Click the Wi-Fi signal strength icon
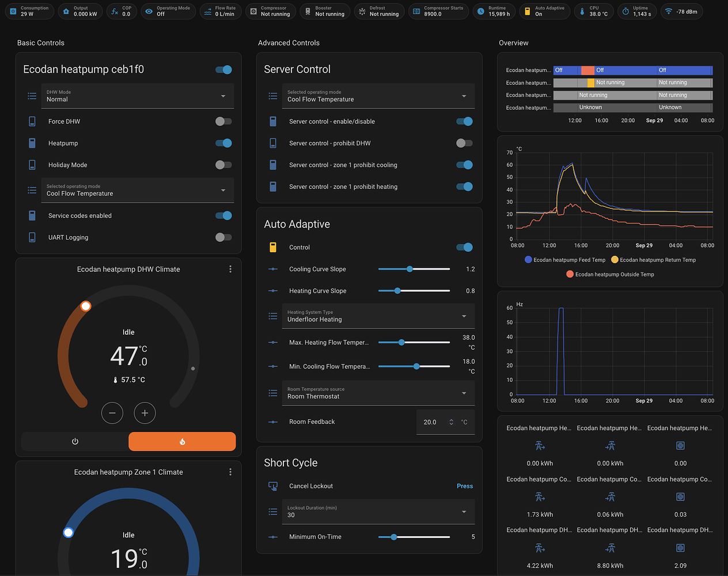728x576 pixels. pyautogui.click(x=668, y=12)
